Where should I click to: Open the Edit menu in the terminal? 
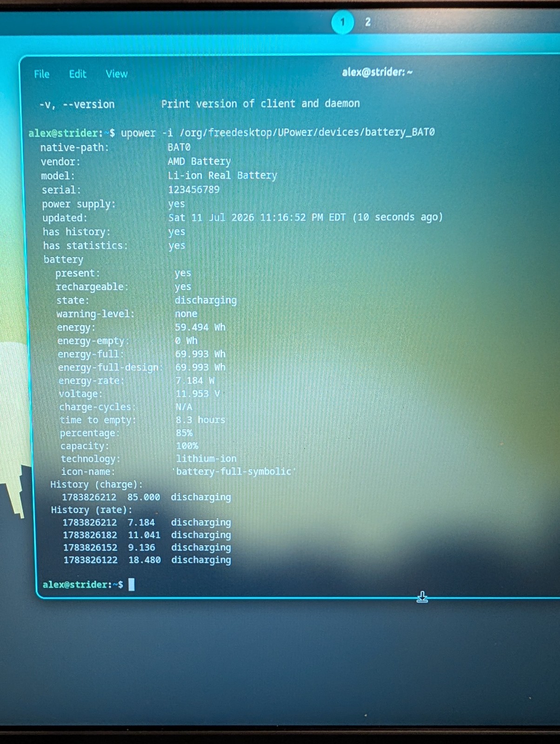tap(78, 74)
